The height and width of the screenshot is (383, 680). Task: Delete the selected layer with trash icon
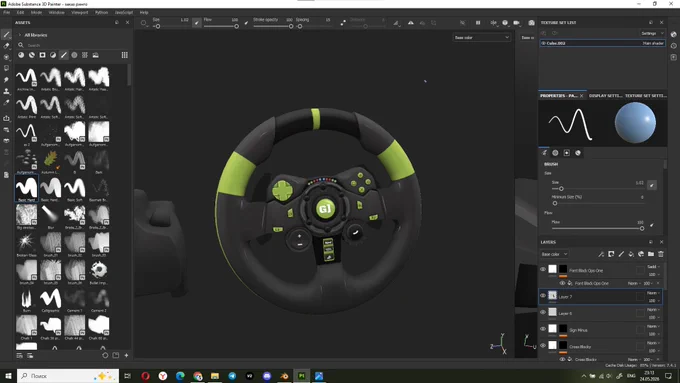[x=661, y=254]
